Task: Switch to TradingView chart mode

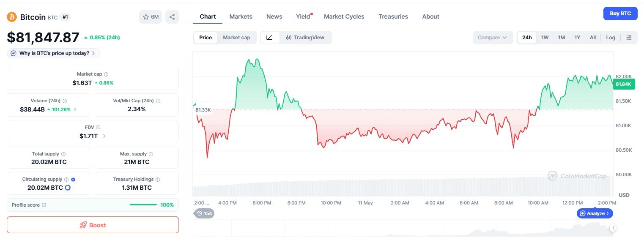Action: (305, 38)
